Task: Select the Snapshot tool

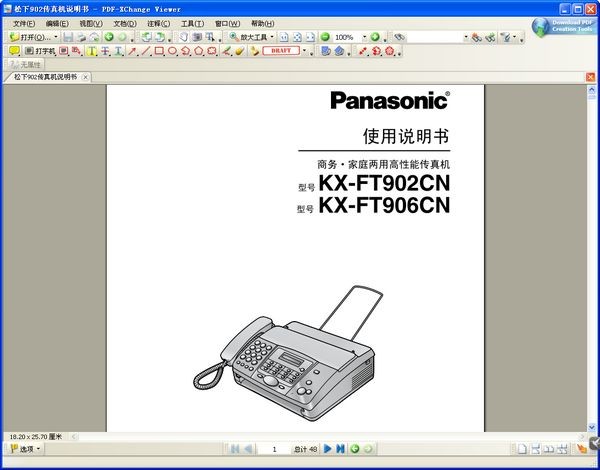Action: [197, 37]
